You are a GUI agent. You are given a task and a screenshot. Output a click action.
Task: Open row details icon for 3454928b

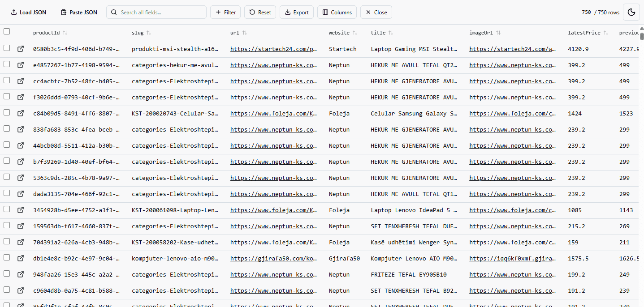pyautogui.click(x=21, y=210)
